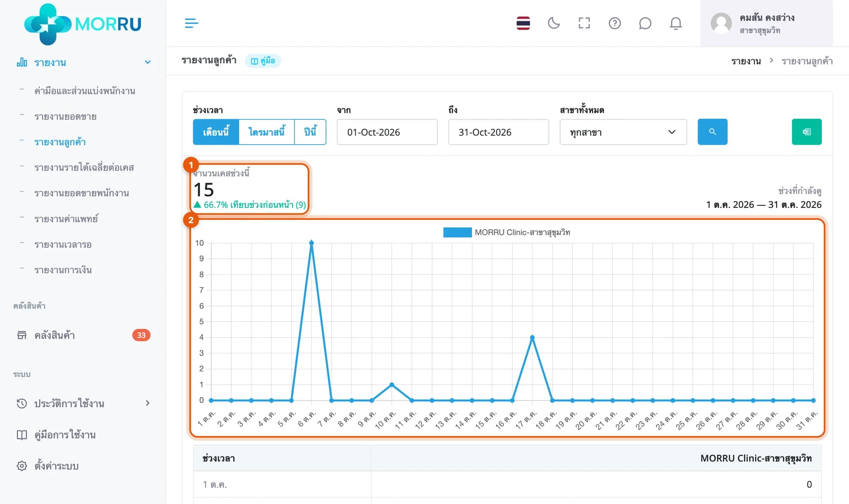The height and width of the screenshot is (504, 849).
Task: Open รายงานยอดขายพนักงาน in sidebar
Action: point(82,193)
